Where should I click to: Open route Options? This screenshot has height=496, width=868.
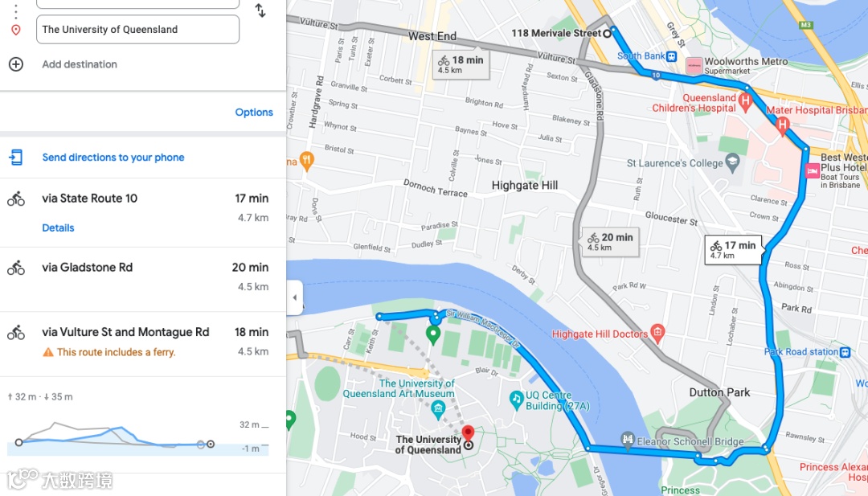point(253,113)
